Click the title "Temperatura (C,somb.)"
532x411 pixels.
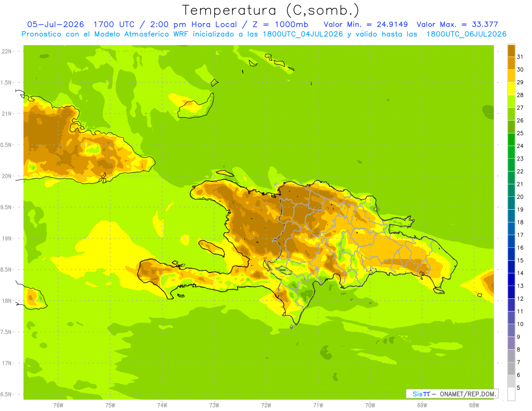click(271, 10)
